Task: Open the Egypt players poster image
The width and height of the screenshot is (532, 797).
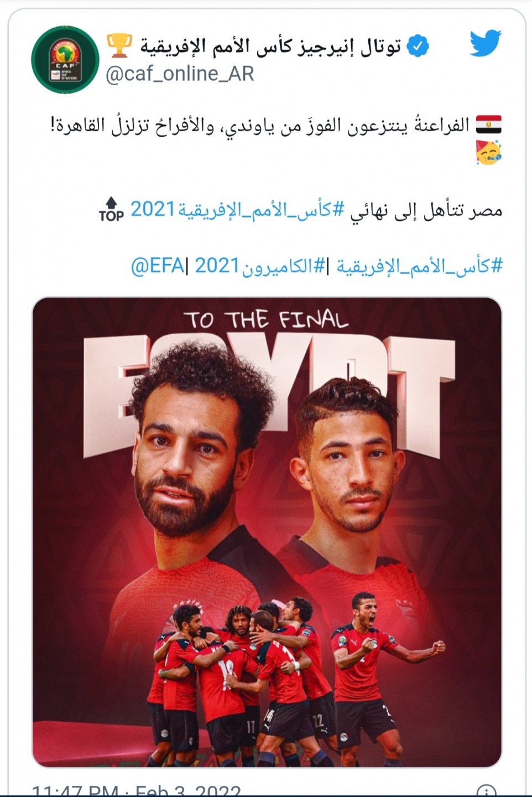Action: (267, 532)
